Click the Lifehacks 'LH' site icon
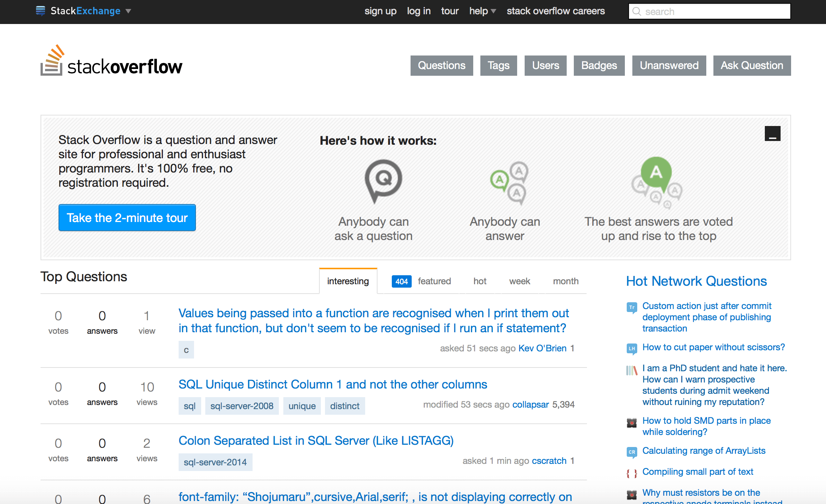Screen dimensions: 826x504 tap(632, 349)
